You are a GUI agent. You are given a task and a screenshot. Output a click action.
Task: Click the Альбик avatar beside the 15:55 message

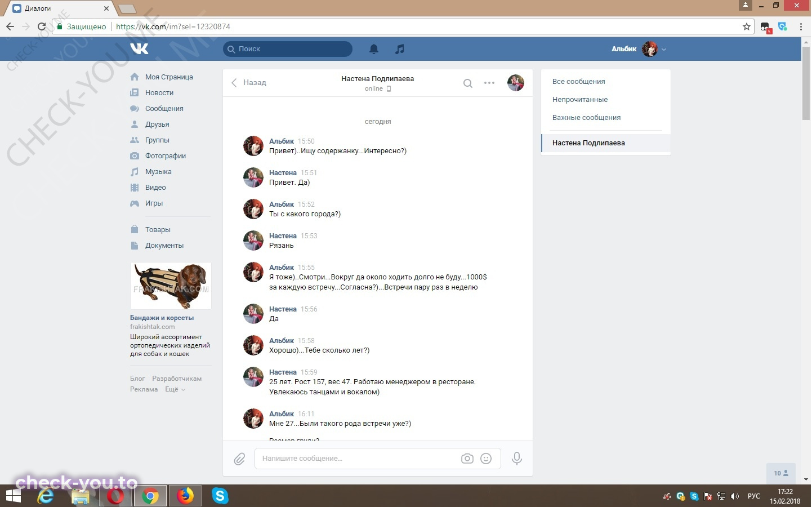[x=253, y=272]
